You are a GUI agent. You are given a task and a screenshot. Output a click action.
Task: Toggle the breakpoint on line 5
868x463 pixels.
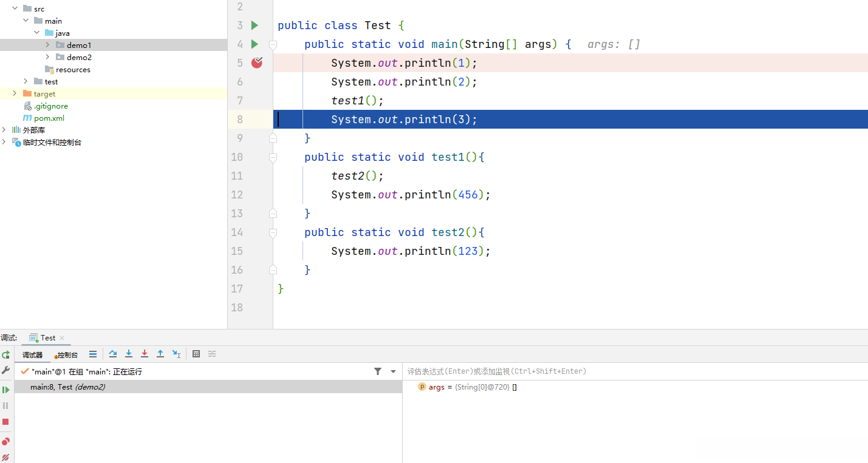coord(257,63)
